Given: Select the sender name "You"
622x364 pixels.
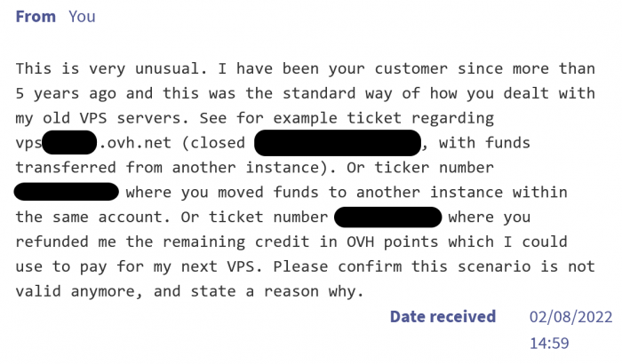Looking at the screenshot, I should pos(82,17).
